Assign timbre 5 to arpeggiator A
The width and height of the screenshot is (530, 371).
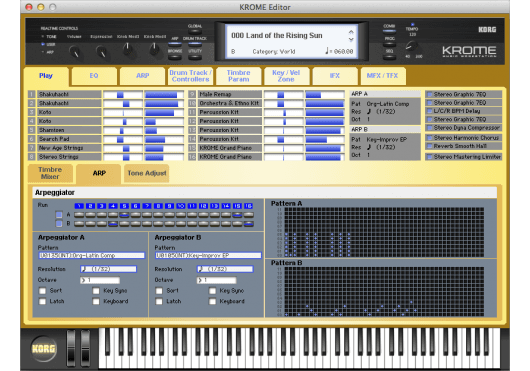pos(124,215)
